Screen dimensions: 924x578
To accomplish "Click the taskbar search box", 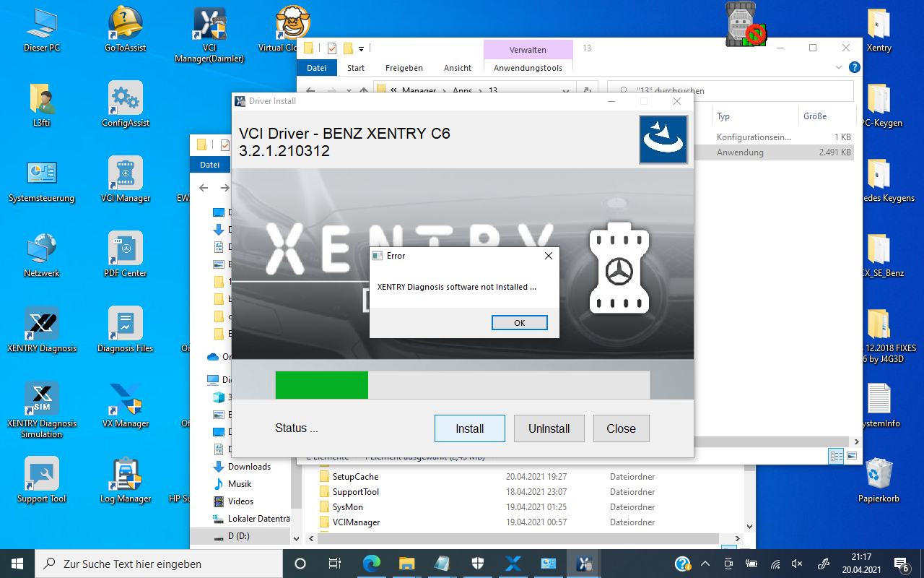I will [159, 564].
